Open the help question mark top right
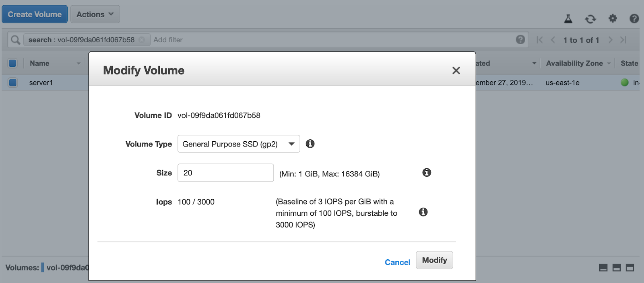Viewport: 644px width, 283px height. (634, 19)
